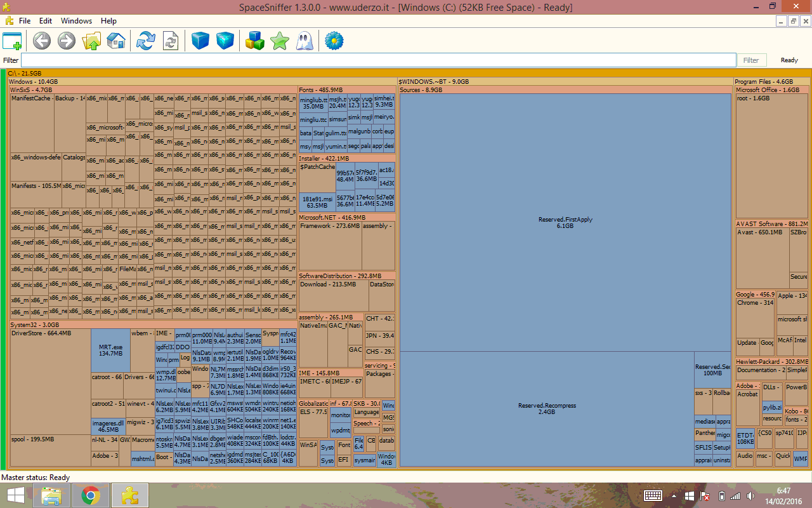
Task: Select the Windows - 10.4GB folder header
Action: [x=202, y=82]
